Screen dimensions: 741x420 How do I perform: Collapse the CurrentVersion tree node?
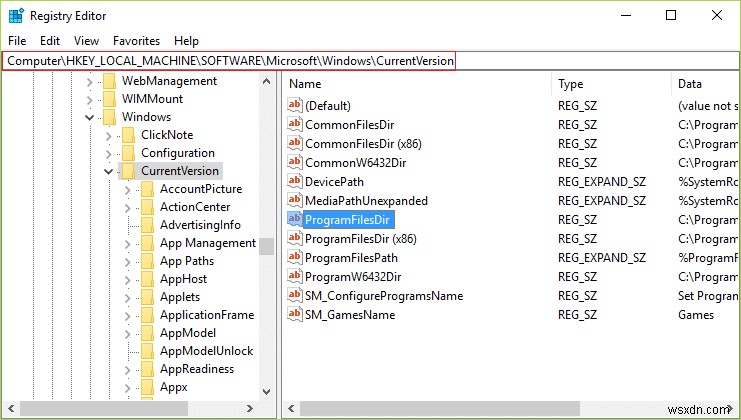pyautogui.click(x=108, y=171)
